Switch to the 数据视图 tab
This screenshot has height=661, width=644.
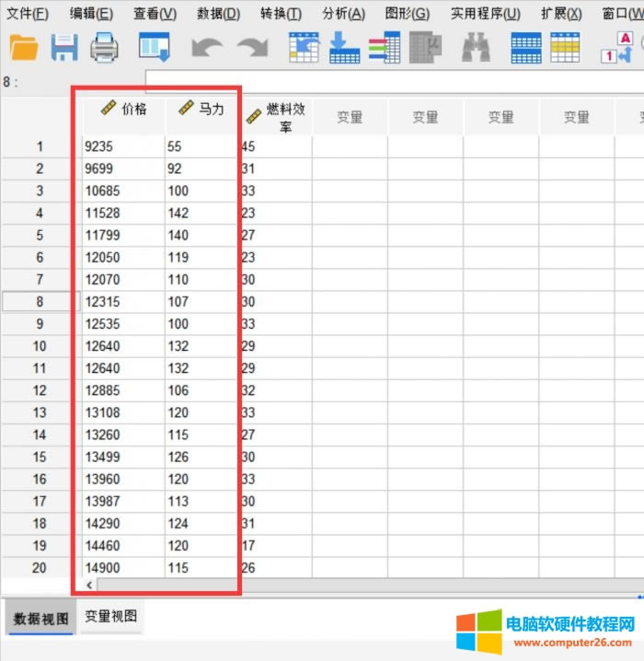(40, 619)
